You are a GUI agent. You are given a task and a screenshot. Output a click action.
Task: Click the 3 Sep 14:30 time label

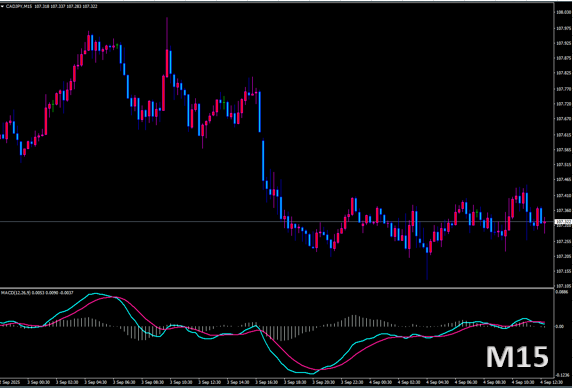coord(239,382)
